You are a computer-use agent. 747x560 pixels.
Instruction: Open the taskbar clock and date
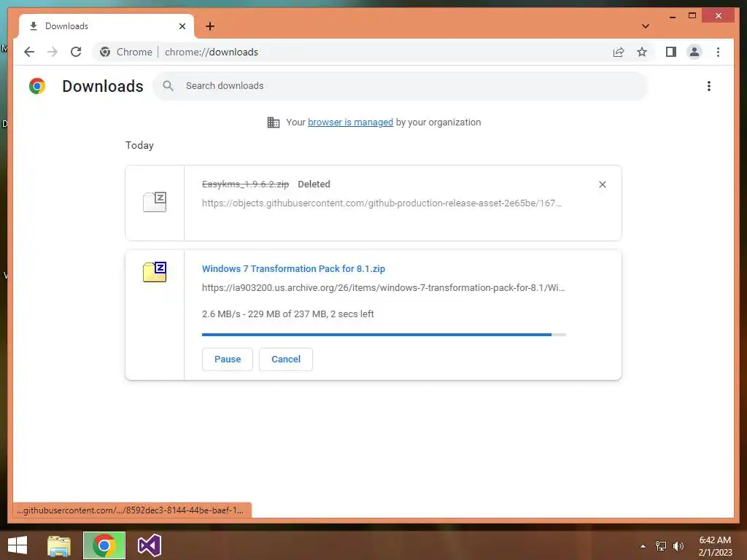[x=715, y=546]
